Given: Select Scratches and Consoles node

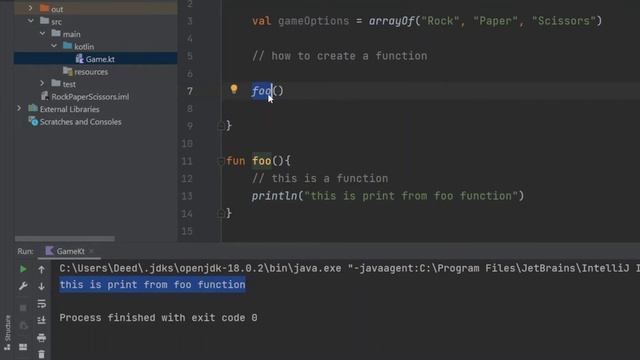Looking at the screenshot, I should [80, 122].
